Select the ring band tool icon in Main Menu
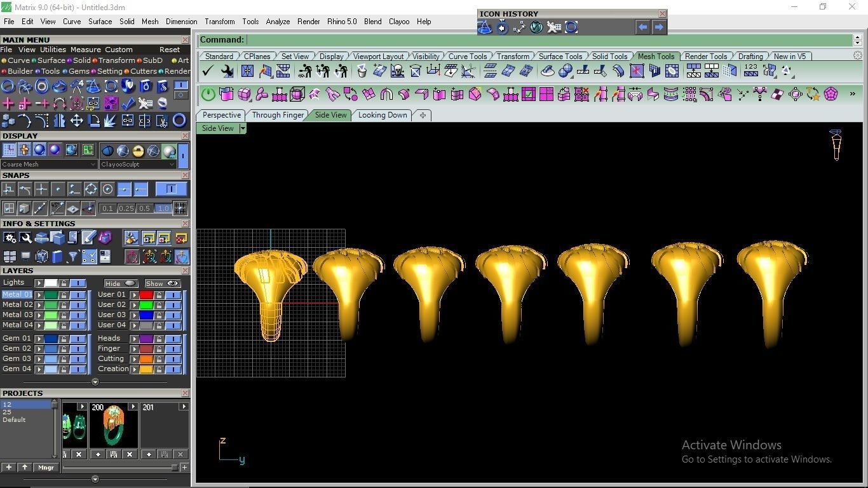 click(179, 120)
